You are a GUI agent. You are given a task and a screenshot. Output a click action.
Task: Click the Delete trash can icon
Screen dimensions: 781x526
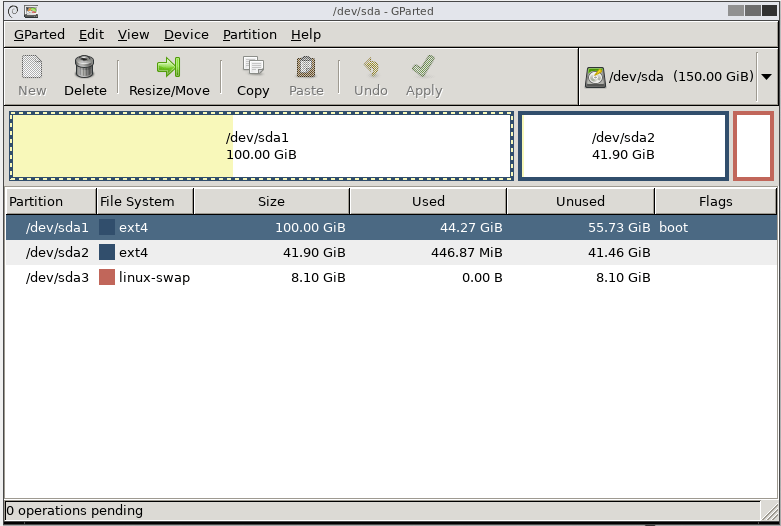coord(85,67)
